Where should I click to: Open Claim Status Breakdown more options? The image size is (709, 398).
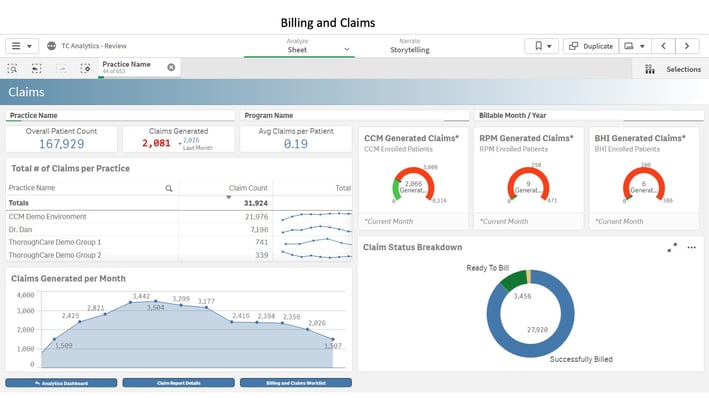pos(691,247)
